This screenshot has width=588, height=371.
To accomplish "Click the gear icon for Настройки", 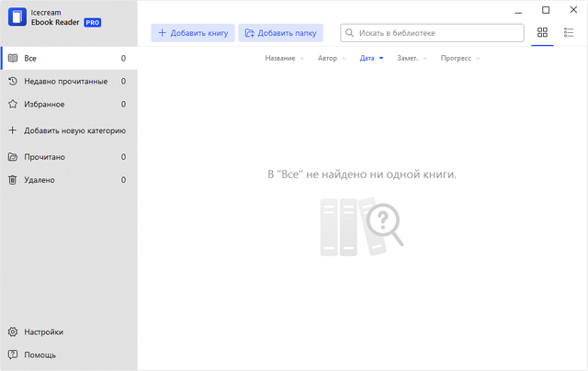I will click(x=13, y=332).
